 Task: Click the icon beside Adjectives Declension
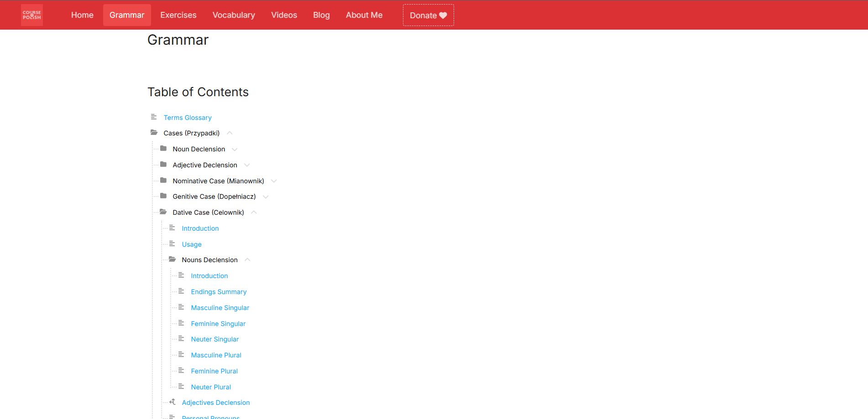pos(173,402)
